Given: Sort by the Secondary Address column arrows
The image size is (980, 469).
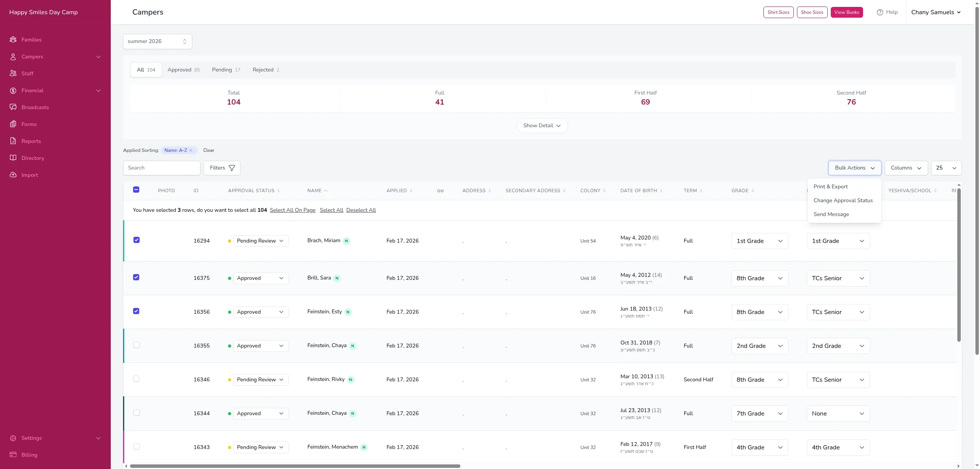Looking at the screenshot, I should (564, 191).
